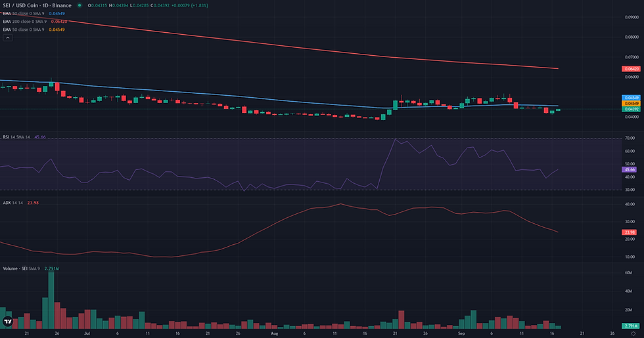The width and height of the screenshot is (644, 338).
Task: Click the ADX 40.00 scale label
Action: point(630,204)
